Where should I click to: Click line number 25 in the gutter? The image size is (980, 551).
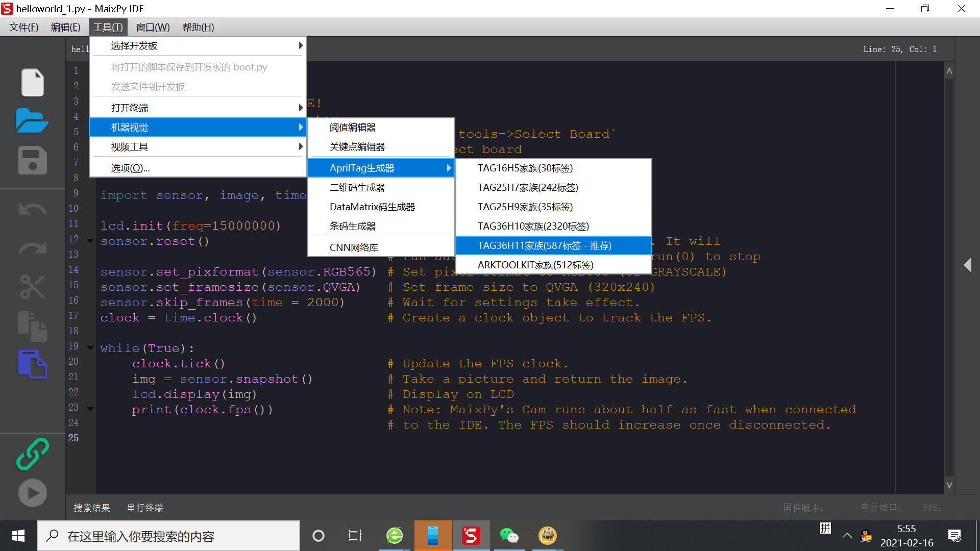[x=73, y=438]
